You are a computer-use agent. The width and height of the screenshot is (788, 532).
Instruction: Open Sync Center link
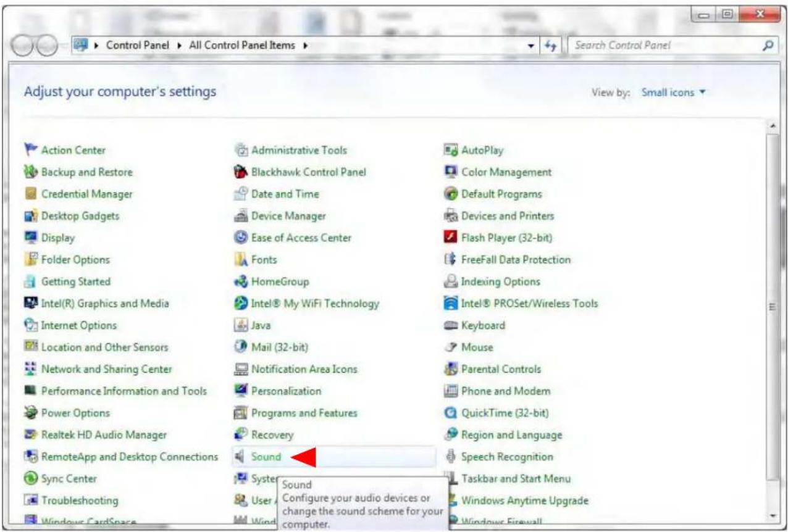69,479
